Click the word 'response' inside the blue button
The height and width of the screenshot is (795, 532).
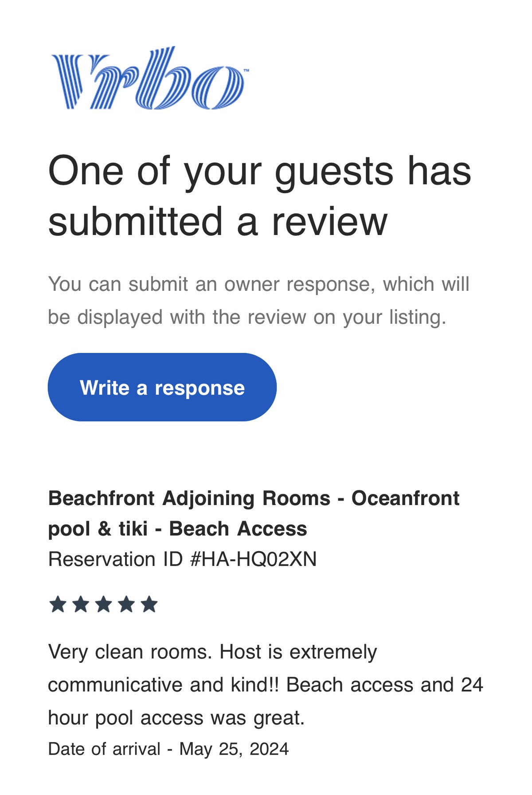point(199,388)
